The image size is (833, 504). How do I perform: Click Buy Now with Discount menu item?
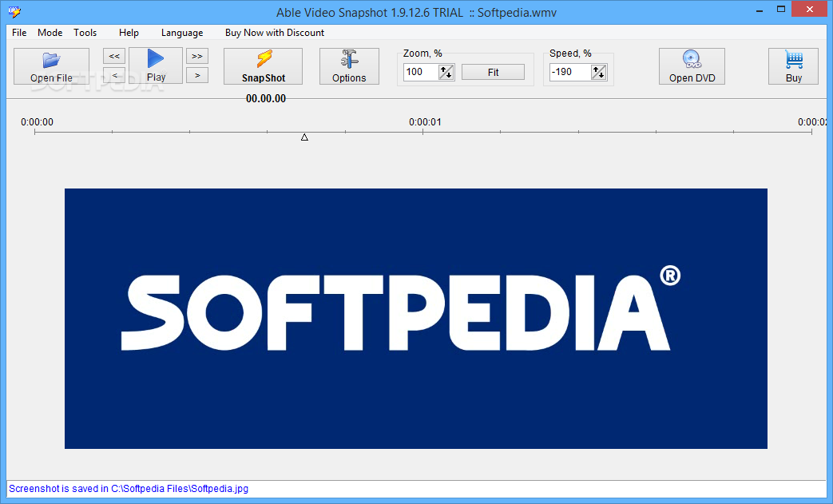275,33
